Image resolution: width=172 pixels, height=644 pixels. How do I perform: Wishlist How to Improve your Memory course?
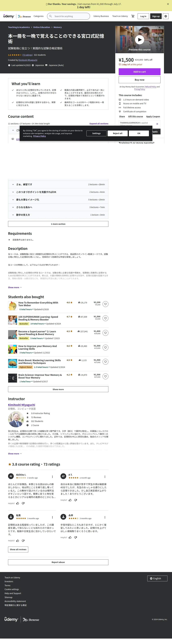click(x=105, y=348)
